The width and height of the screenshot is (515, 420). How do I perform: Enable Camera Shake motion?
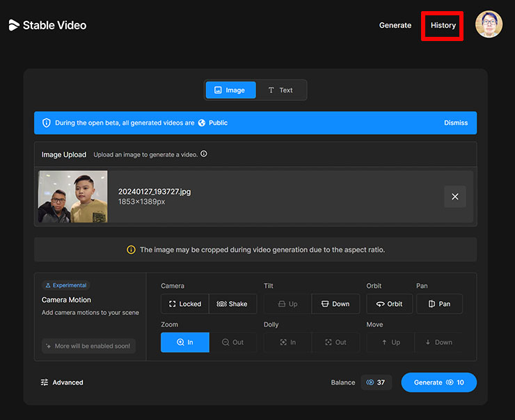click(232, 304)
